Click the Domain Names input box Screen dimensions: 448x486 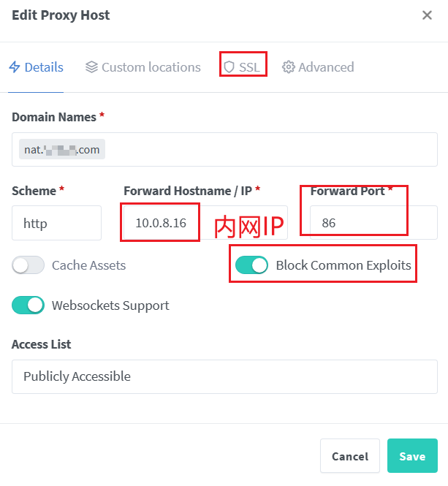click(270, 150)
